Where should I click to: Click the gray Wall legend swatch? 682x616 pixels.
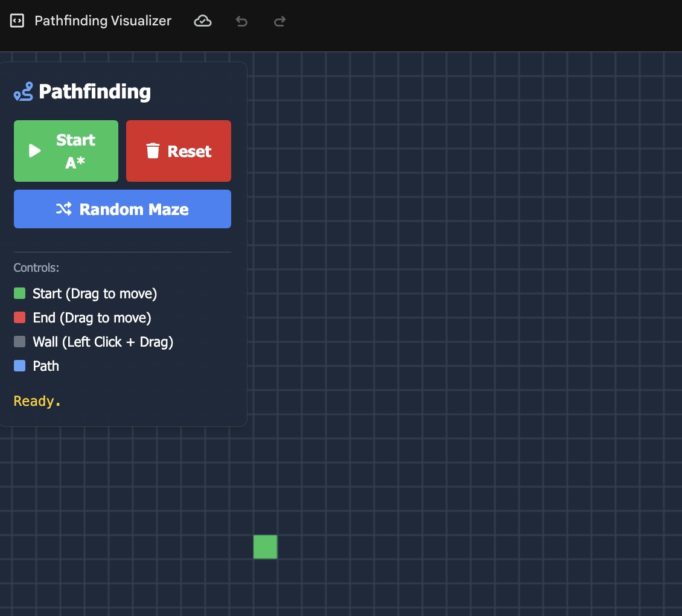[19, 342]
